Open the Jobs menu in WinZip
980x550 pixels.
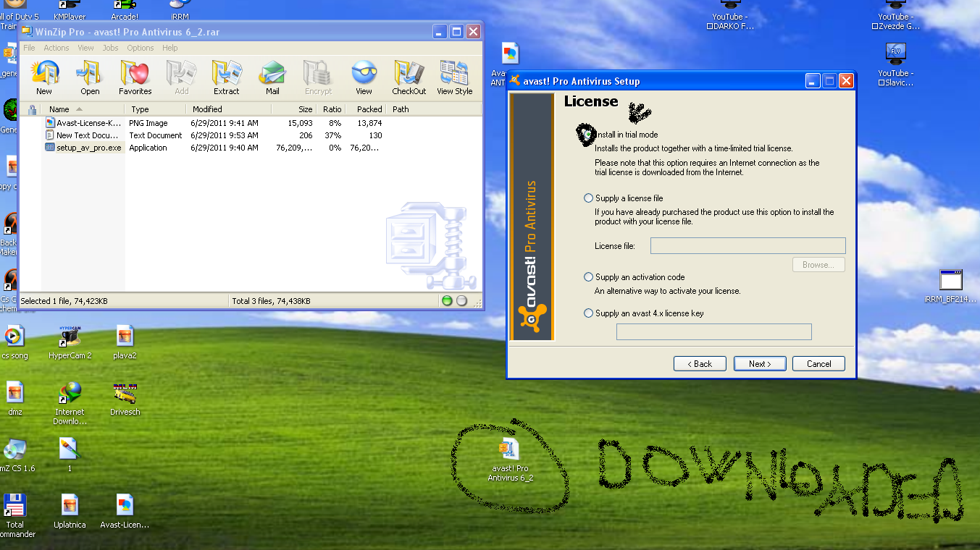tap(110, 48)
